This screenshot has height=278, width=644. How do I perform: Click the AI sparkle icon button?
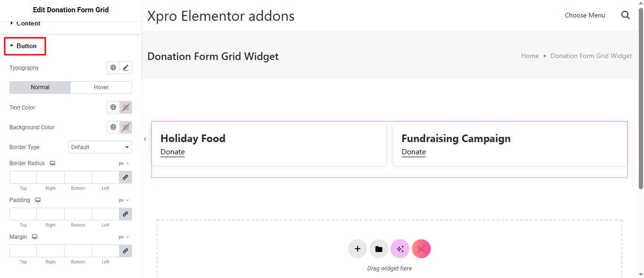(400, 249)
